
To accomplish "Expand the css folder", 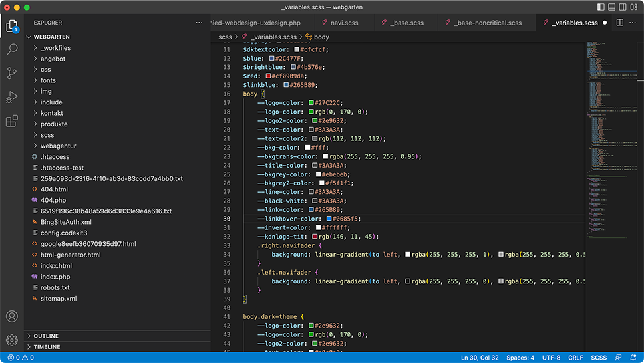I will coord(117,69).
